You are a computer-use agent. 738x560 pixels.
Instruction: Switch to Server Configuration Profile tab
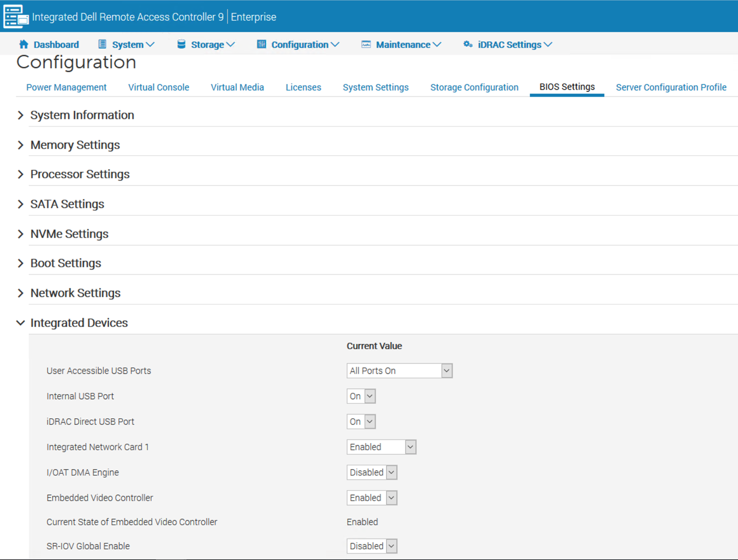pyautogui.click(x=671, y=87)
